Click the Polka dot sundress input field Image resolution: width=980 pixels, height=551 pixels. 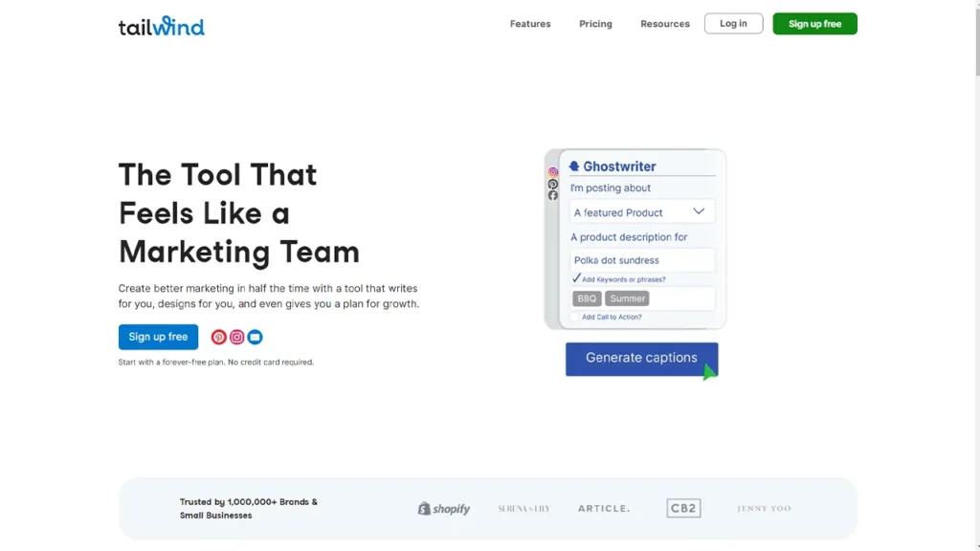pos(642,260)
